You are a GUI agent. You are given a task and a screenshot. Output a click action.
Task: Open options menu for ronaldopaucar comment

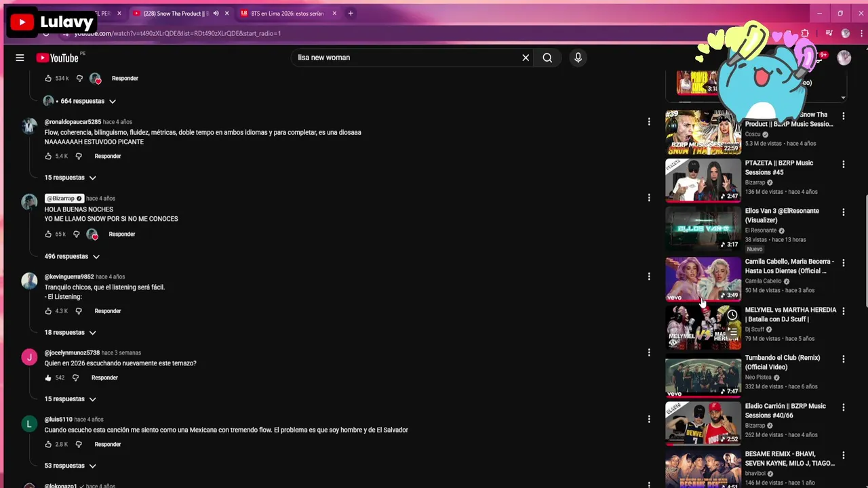(649, 122)
